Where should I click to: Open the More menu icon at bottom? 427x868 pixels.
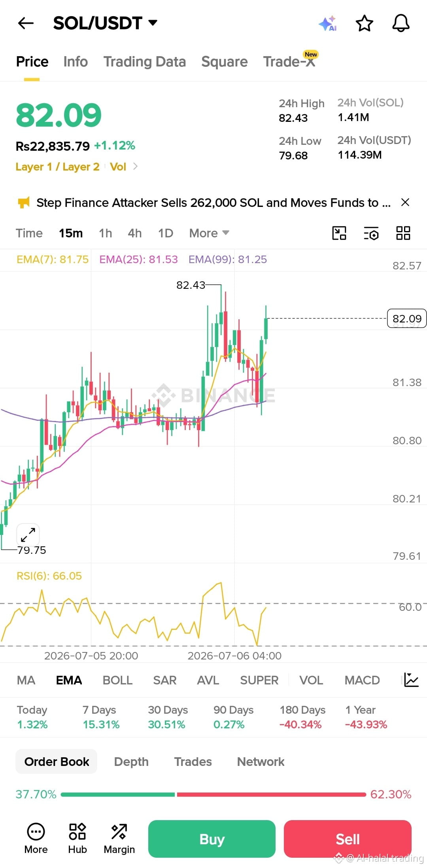tap(36, 839)
